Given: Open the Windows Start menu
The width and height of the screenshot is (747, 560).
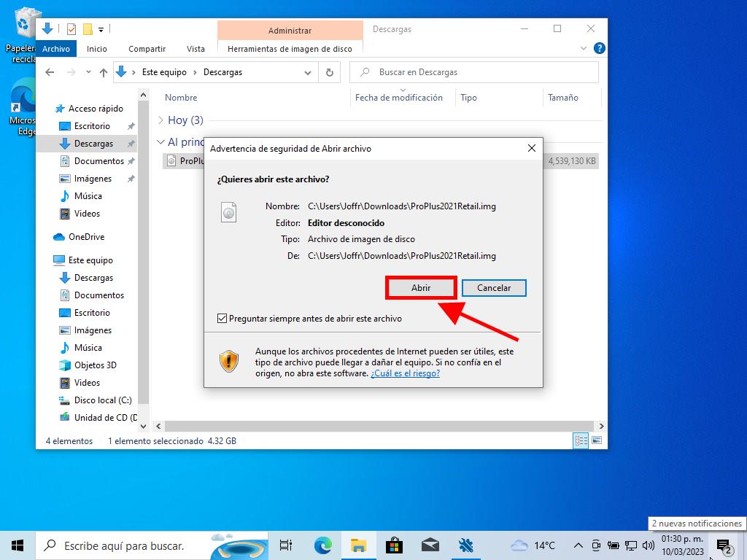Looking at the screenshot, I should 18,545.
